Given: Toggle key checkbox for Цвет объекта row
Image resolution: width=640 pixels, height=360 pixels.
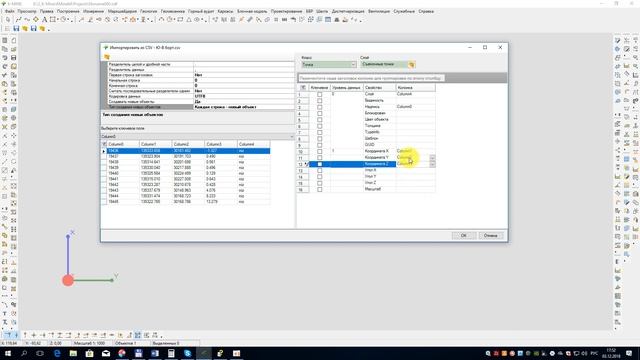Looking at the screenshot, I should coord(320,120).
